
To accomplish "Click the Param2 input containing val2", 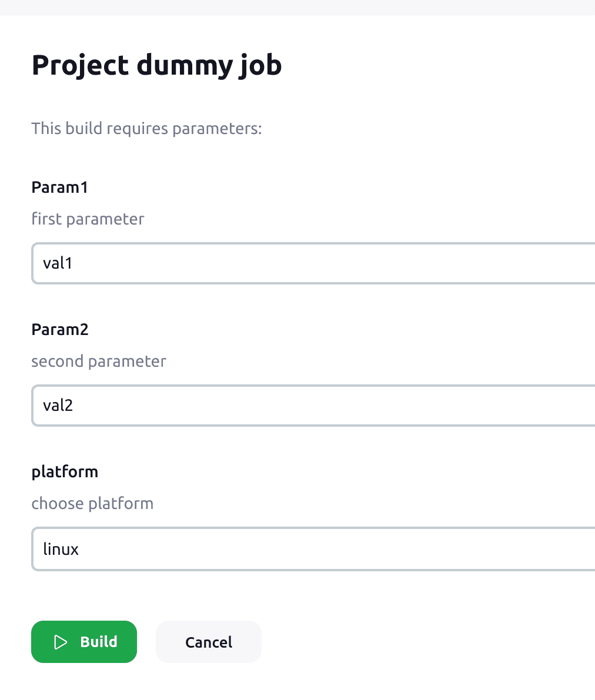I will click(x=235, y=406).
